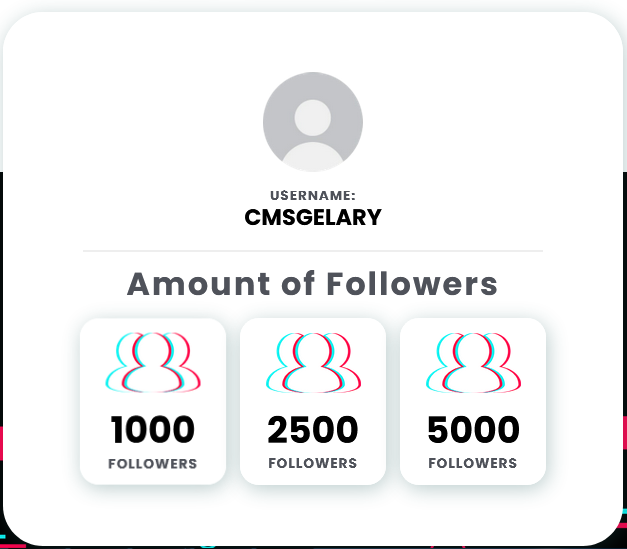Click the pink strip at left edge
This screenshot has width=627, height=549.
(2, 444)
